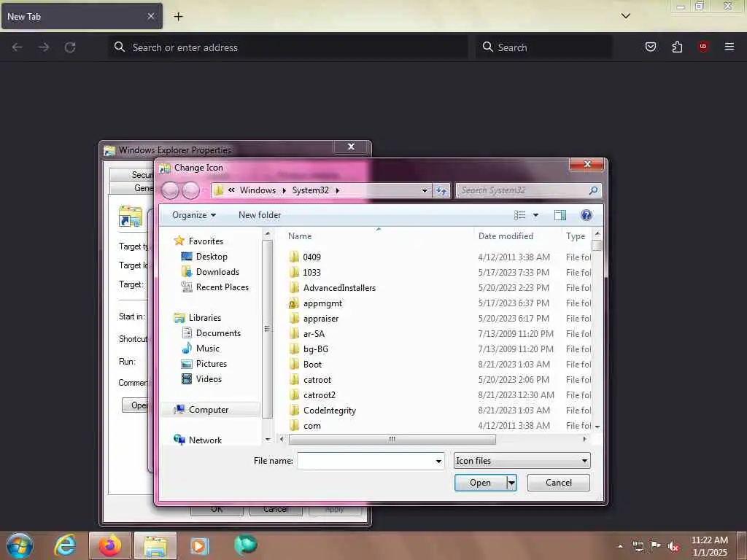Close the Change Icon dialog
Image resolution: width=747 pixels, height=560 pixels.
[587, 164]
